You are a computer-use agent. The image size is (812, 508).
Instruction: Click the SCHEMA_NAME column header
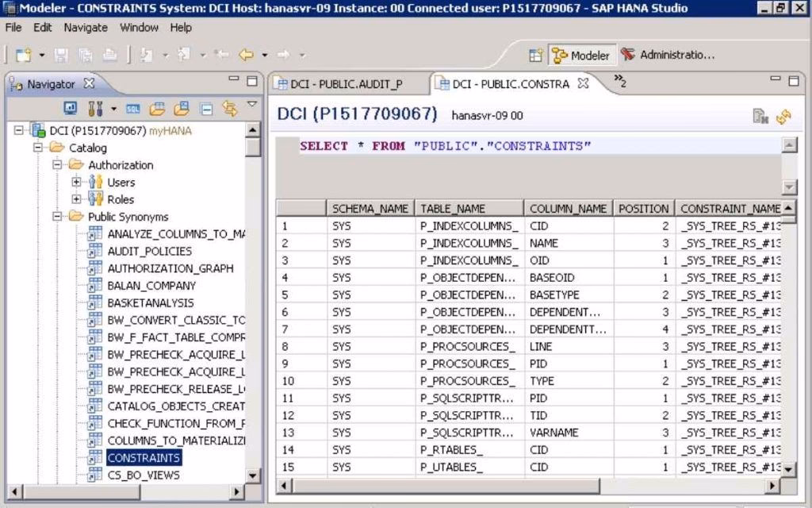pos(370,209)
